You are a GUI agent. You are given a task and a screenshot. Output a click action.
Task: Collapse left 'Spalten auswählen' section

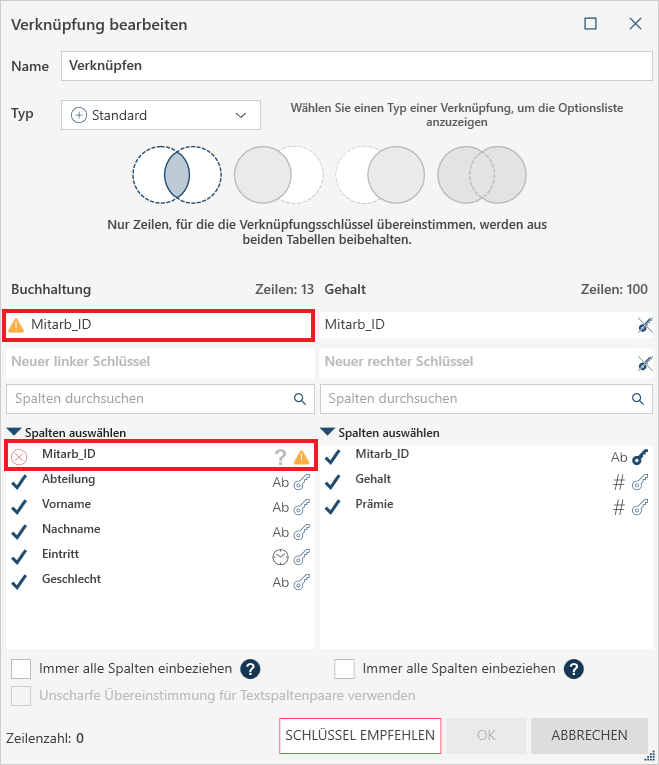pyautogui.click(x=15, y=433)
